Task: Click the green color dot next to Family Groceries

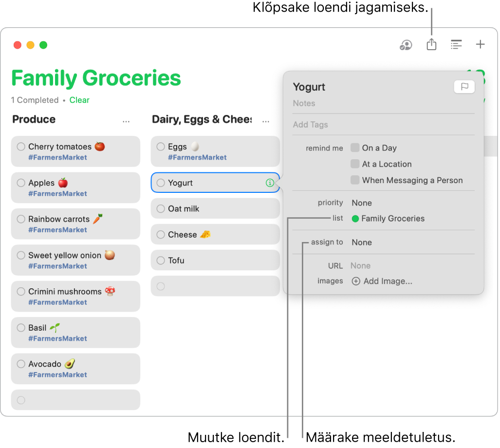Action: click(x=355, y=218)
